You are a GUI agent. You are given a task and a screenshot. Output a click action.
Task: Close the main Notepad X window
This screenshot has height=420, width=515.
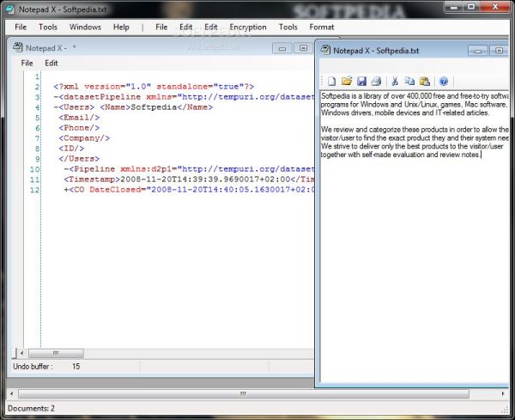494,7
